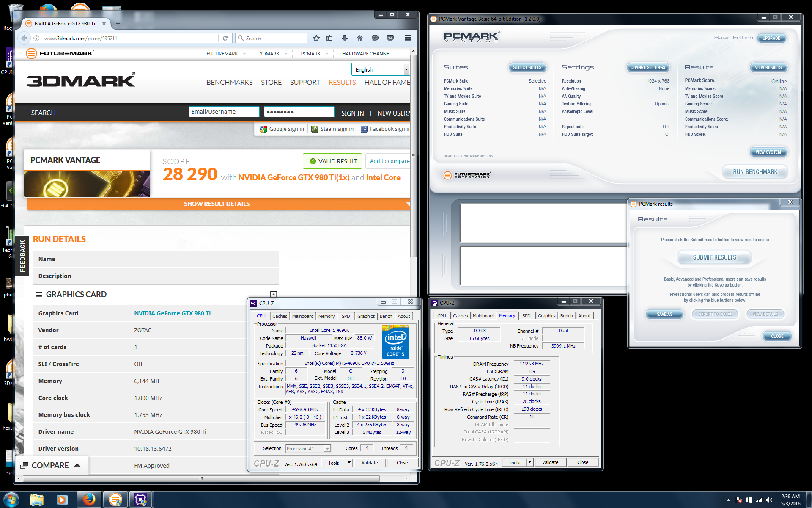812x508 pixels.
Task: Click SELECT SUITES button
Action: 527,67
